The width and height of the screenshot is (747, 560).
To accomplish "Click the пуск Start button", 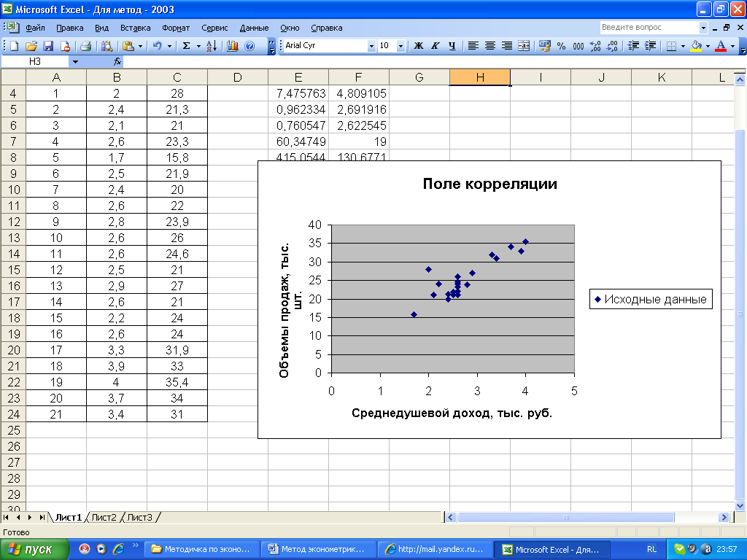I will (x=34, y=549).
